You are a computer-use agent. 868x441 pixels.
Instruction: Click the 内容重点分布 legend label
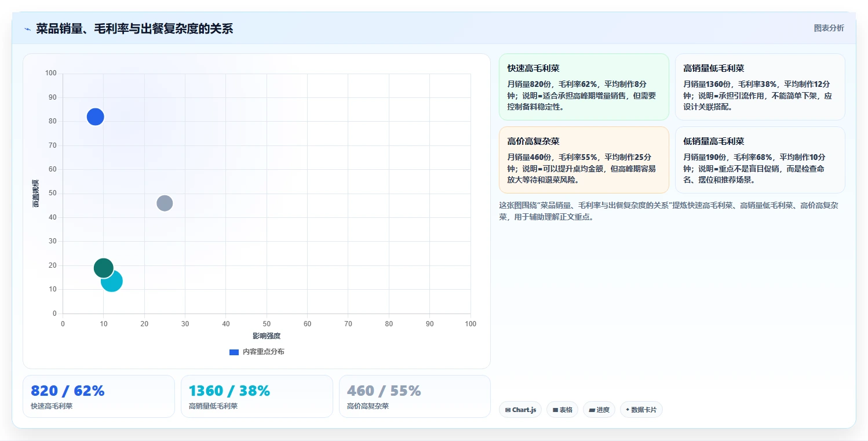point(263,352)
